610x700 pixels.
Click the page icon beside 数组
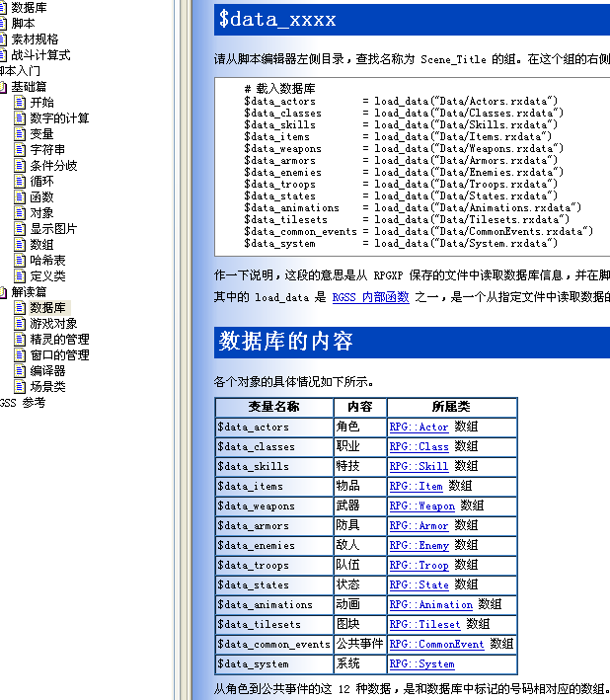point(20,245)
